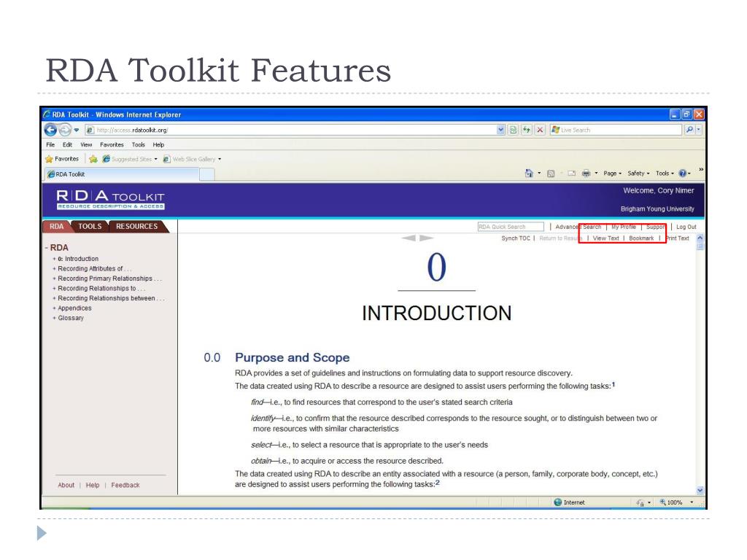The image size is (747, 560).
Task: Open the search provider dropdown arrow
Action: tap(699, 130)
